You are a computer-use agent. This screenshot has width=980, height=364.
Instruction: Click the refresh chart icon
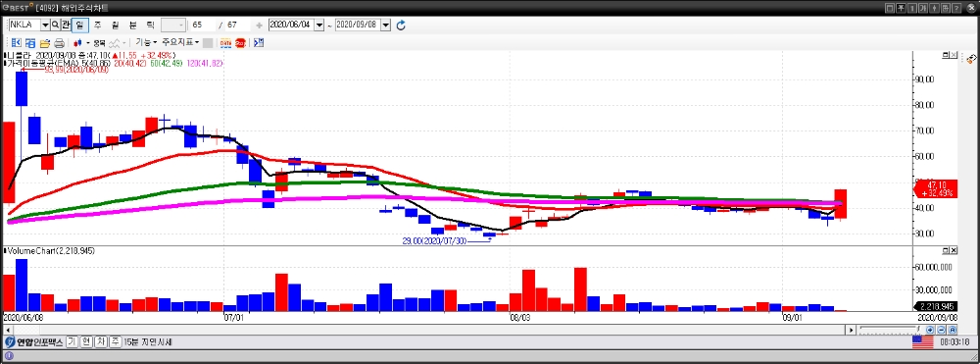coord(401,25)
